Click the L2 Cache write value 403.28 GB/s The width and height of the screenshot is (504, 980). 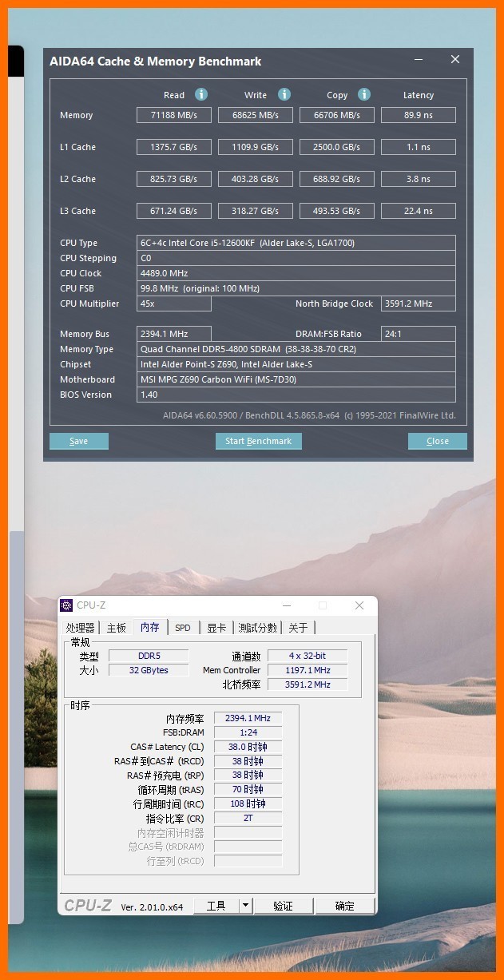[256, 179]
